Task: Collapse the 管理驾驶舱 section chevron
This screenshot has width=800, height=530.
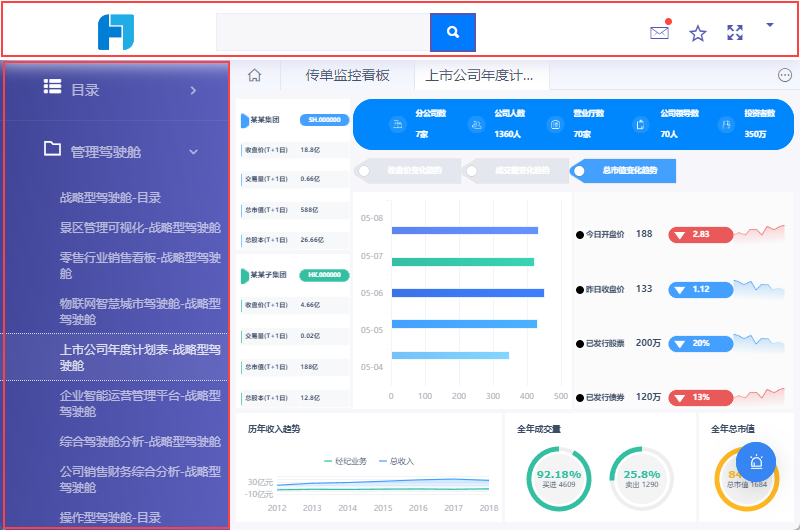Action: point(193,152)
